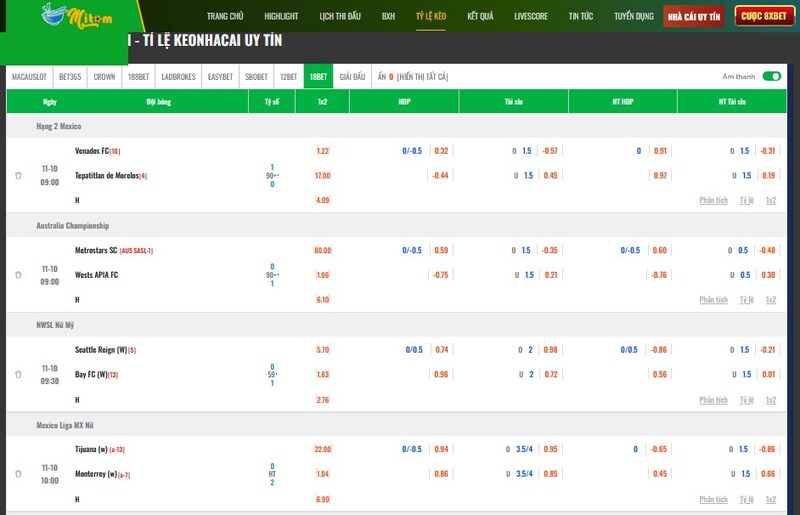Click 1x2 link in Metrostars SC row
Viewport: 800px width, 515px height.
(771, 300)
